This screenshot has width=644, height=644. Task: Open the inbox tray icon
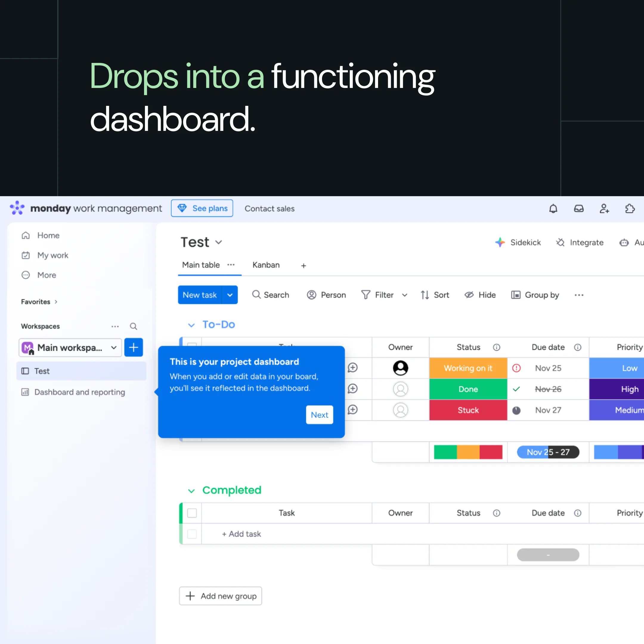579,209
